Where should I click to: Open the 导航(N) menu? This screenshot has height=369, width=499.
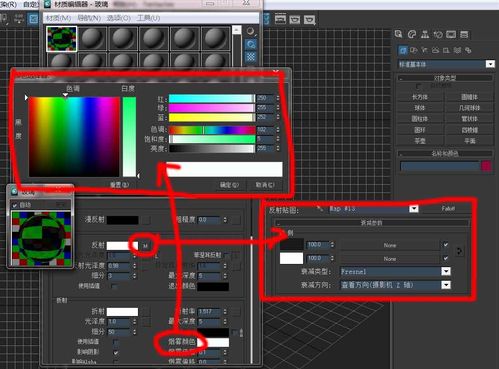[89, 18]
